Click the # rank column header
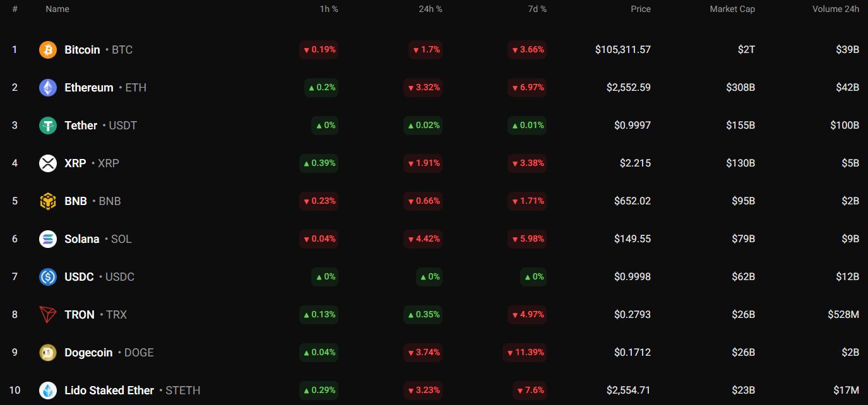868x405 pixels. [x=15, y=9]
